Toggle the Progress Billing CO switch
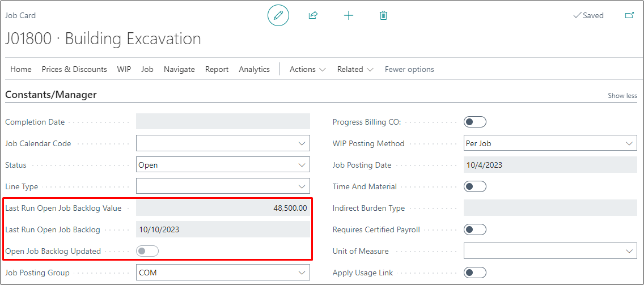The height and width of the screenshot is (285, 644). [x=474, y=122]
